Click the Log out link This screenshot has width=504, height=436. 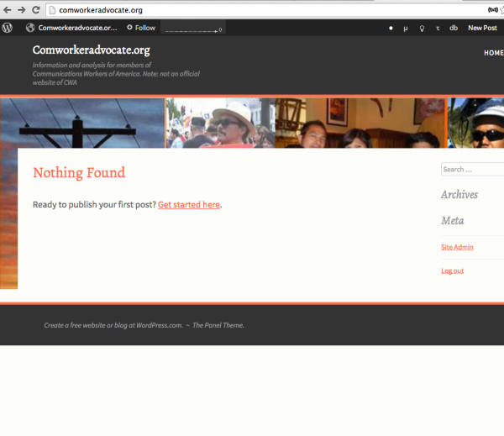tap(452, 271)
